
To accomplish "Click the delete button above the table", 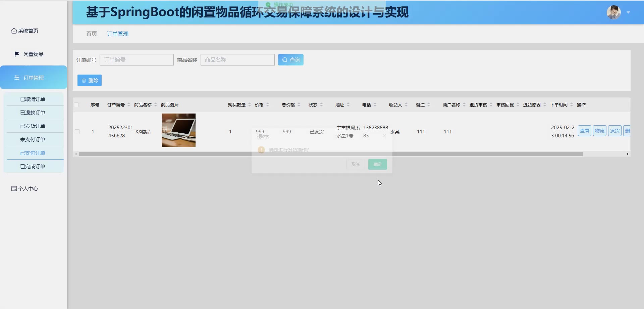I will click(90, 80).
